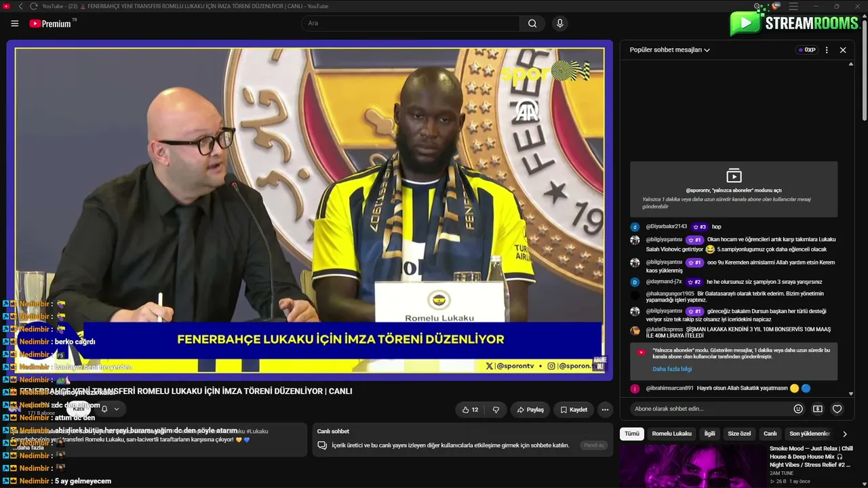The height and width of the screenshot is (488, 868).
Task: Open the Smoke Mood video thumbnail
Action: (692, 466)
